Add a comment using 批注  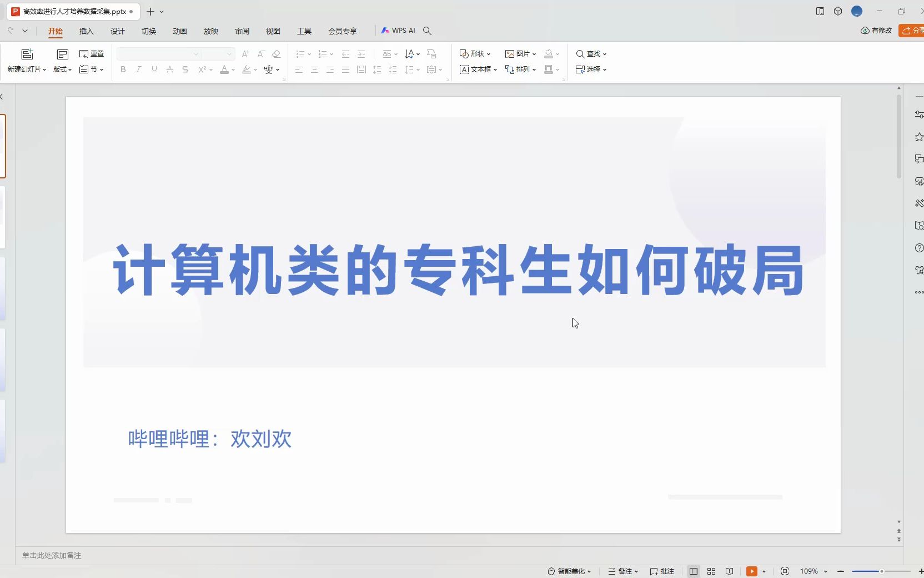click(662, 571)
